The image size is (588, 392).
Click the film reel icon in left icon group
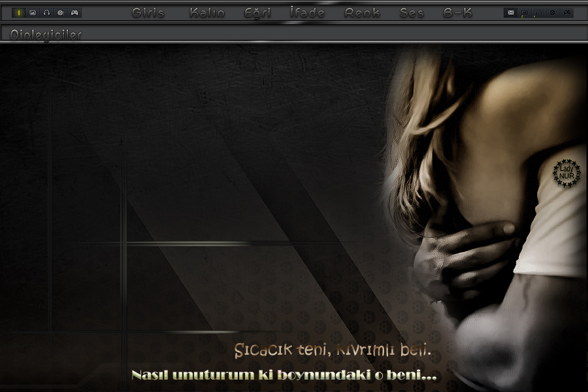tap(61, 12)
